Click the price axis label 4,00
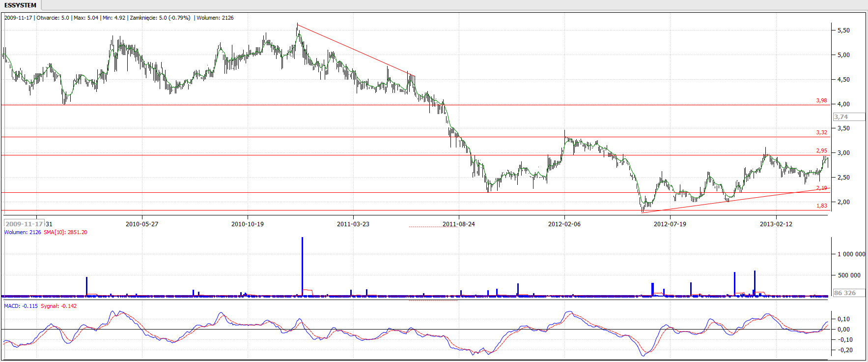The width and height of the screenshot is (868, 362). [x=843, y=104]
